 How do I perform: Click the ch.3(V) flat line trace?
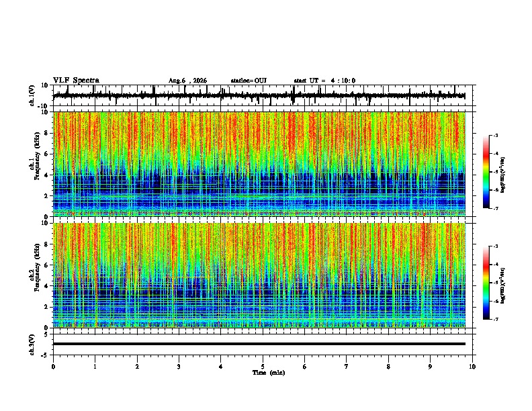[259, 344]
